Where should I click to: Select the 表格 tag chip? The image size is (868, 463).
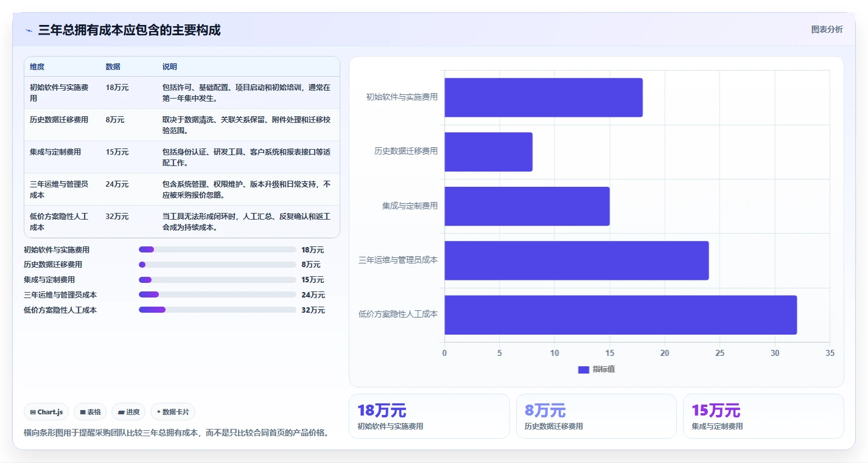click(x=90, y=412)
